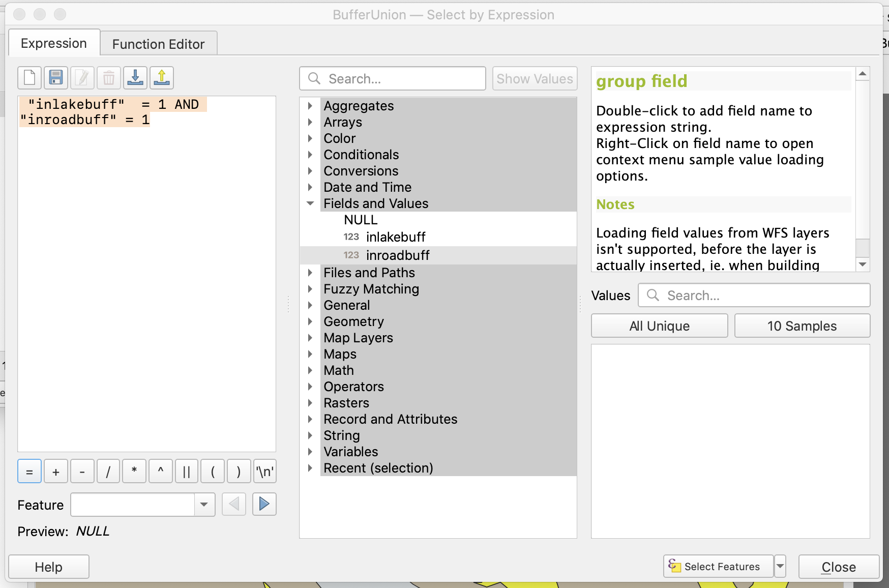This screenshot has height=588, width=889.
Task: Go to the next feature preview
Action: tap(264, 505)
